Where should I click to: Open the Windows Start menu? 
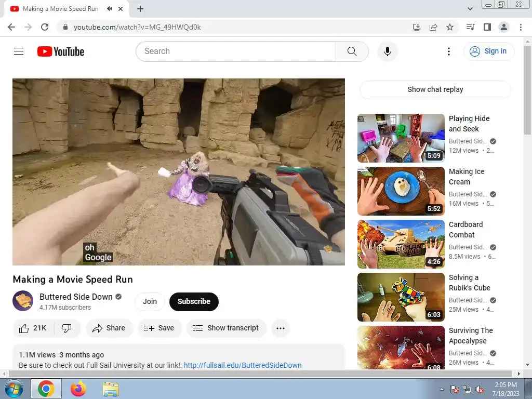click(x=13, y=389)
